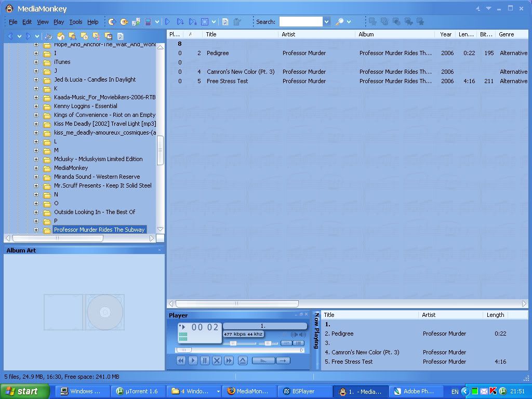Expand the iTunes folder node
This screenshot has height=399, width=532.
[36, 62]
